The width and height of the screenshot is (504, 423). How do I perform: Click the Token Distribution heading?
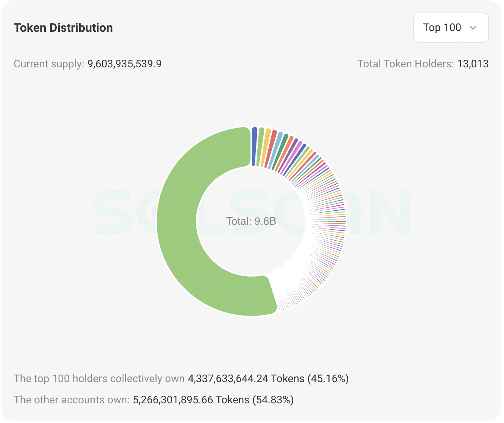pos(63,28)
